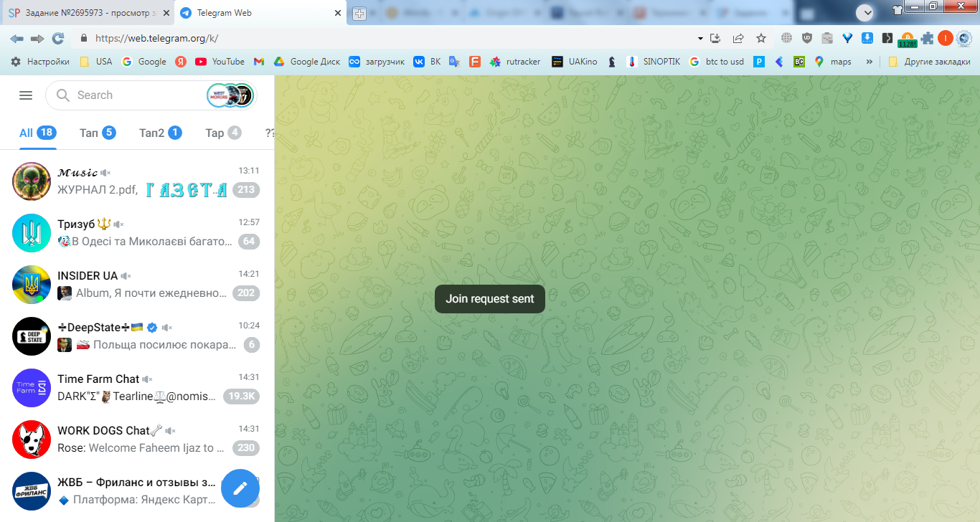Image resolution: width=980 pixels, height=522 pixels.
Task: Open the Bitcoin price extension
Action: (908, 39)
